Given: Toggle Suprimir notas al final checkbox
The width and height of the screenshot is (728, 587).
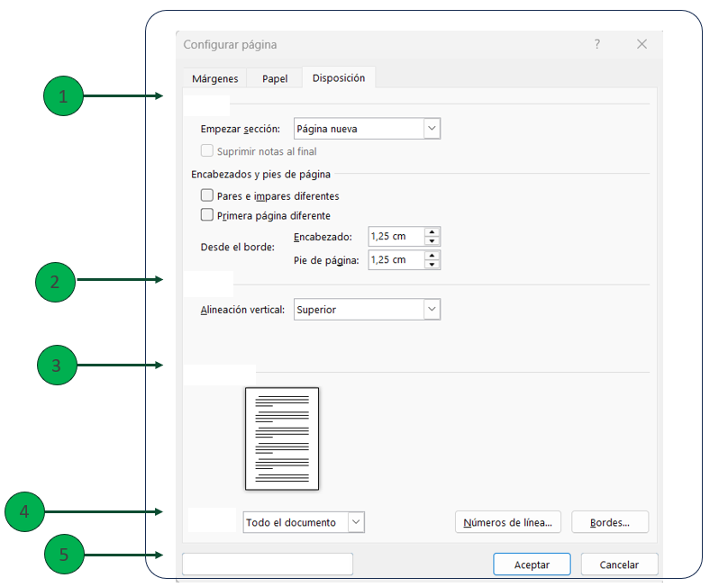Looking at the screenshot, I should pos(207,151).
